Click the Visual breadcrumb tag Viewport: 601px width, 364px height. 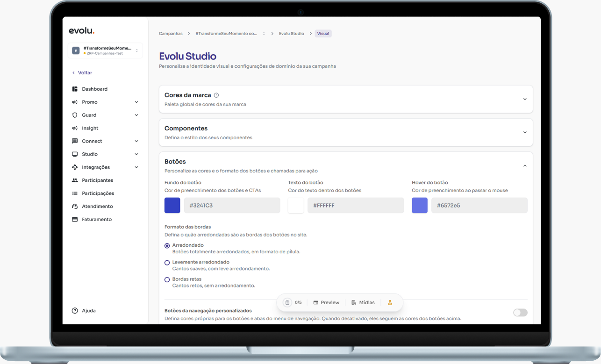[x=323, y=34]
